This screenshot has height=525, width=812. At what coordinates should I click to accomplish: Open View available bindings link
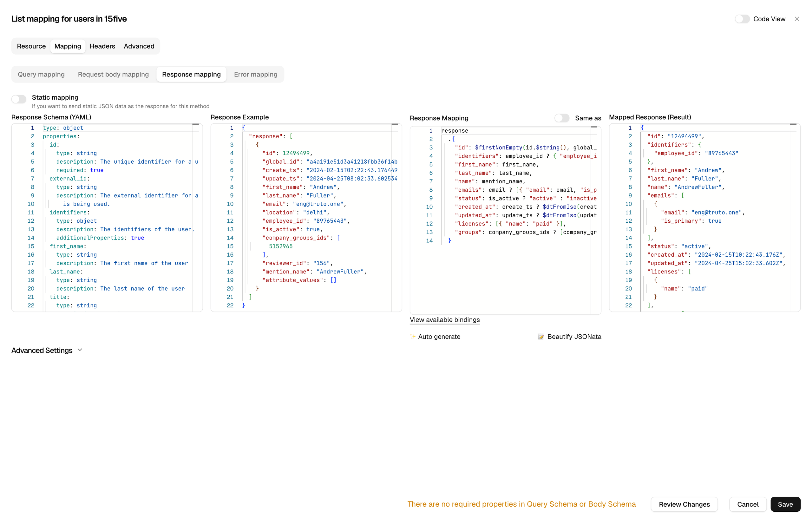click(444, 320)
